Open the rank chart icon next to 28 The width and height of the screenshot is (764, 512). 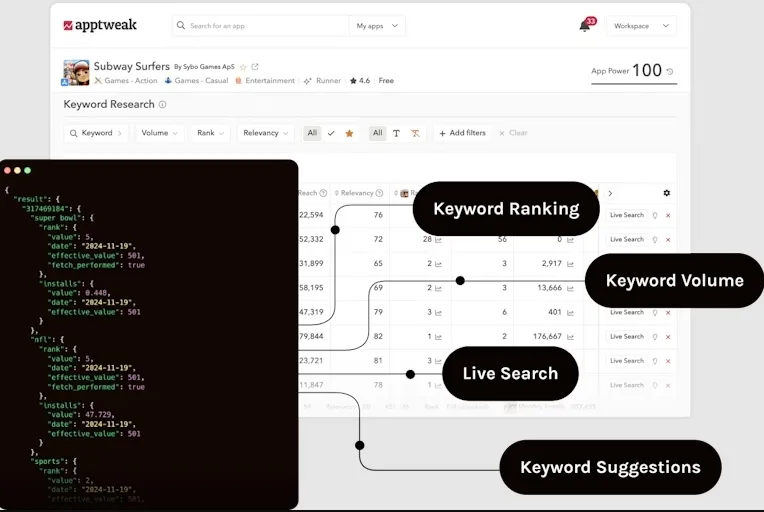point(438,240)
